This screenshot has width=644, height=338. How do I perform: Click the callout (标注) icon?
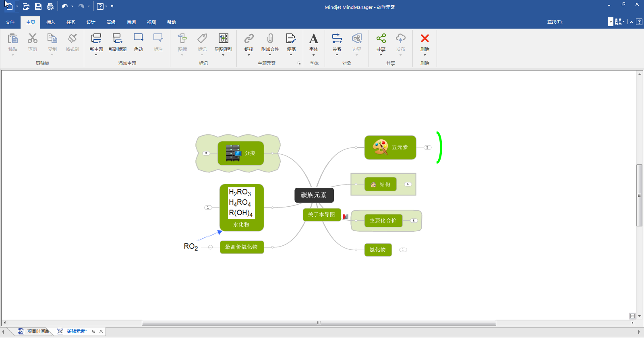(x=158, y=39)
